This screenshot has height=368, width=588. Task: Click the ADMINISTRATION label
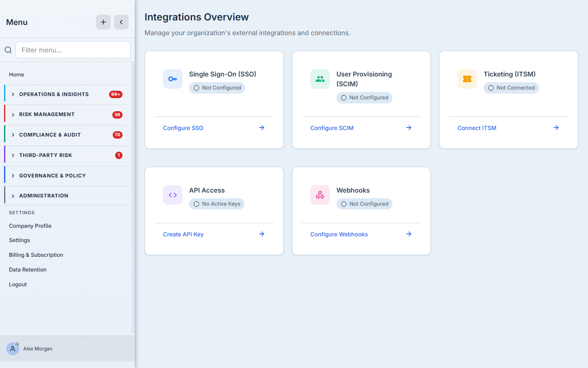[44, 196]
